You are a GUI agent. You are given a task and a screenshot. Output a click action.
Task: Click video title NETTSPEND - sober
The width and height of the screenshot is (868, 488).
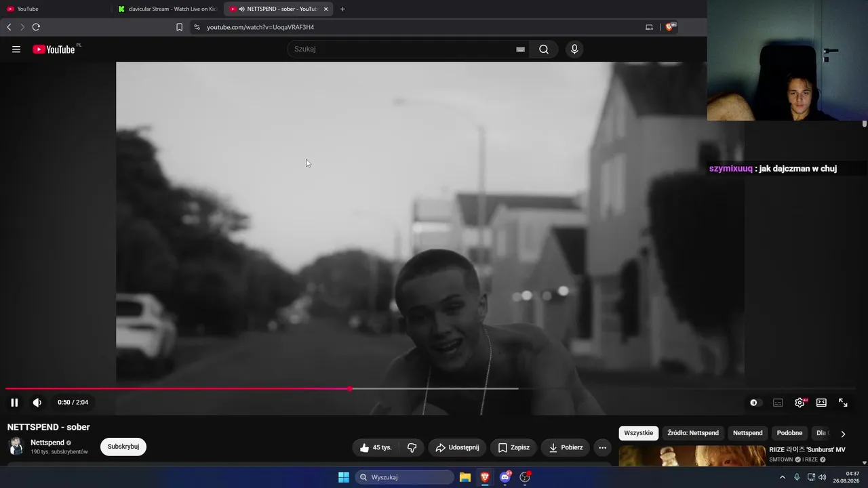(x=49, y=427)
